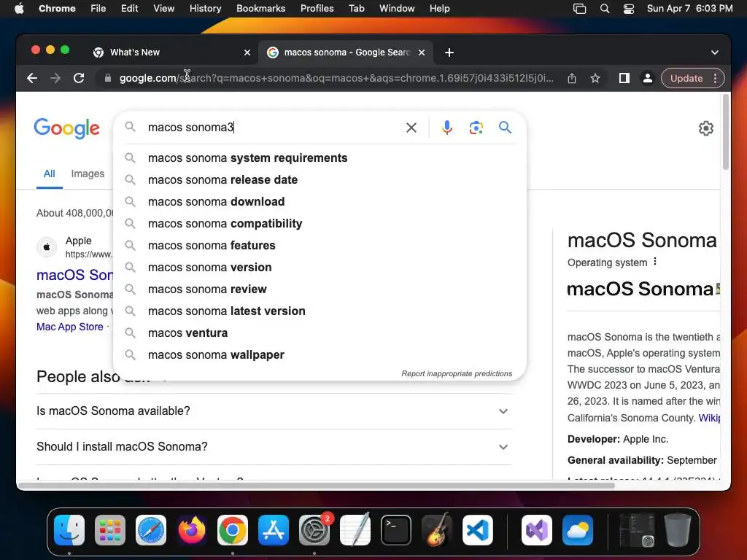This screenshot has height=560, width=747.
Task: Open Google Lens image search icon
Action: 476,128
